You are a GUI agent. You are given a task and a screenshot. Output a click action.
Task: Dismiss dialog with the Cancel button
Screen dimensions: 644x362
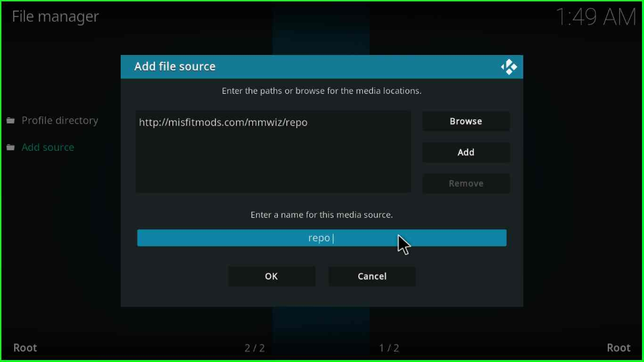[x=372, y=276]
